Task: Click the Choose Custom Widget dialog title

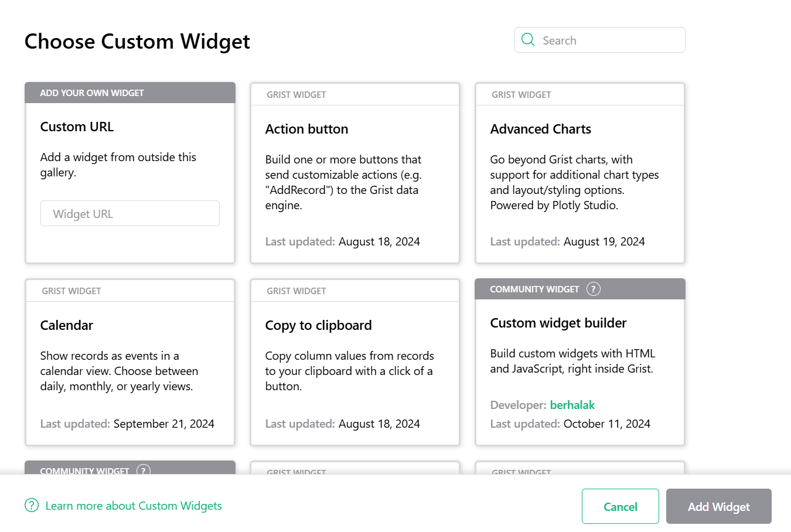Action: click(137, 41)
